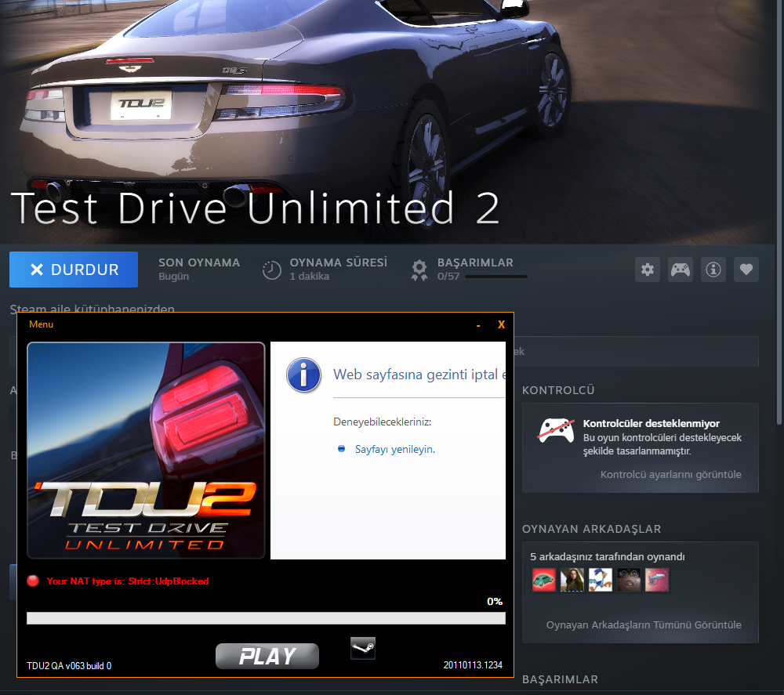The height and width of the screenshot is (695, 784).
Task: Click 'TDU2 QA v063 build 0' version text
Action: pos(69,665)
